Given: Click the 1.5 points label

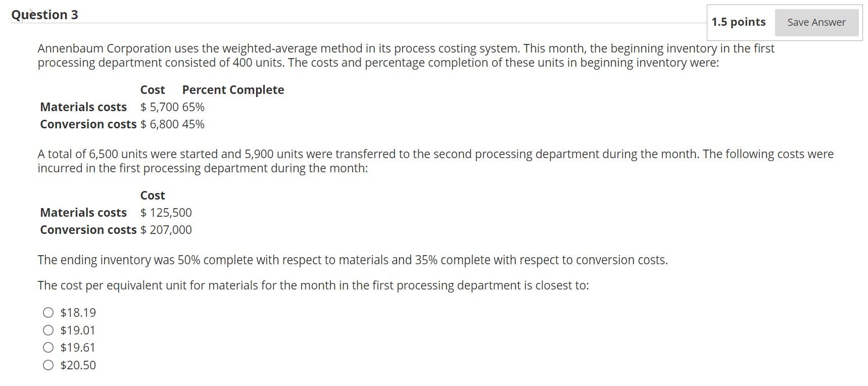Looking at the screenshot, I should 738,22.
